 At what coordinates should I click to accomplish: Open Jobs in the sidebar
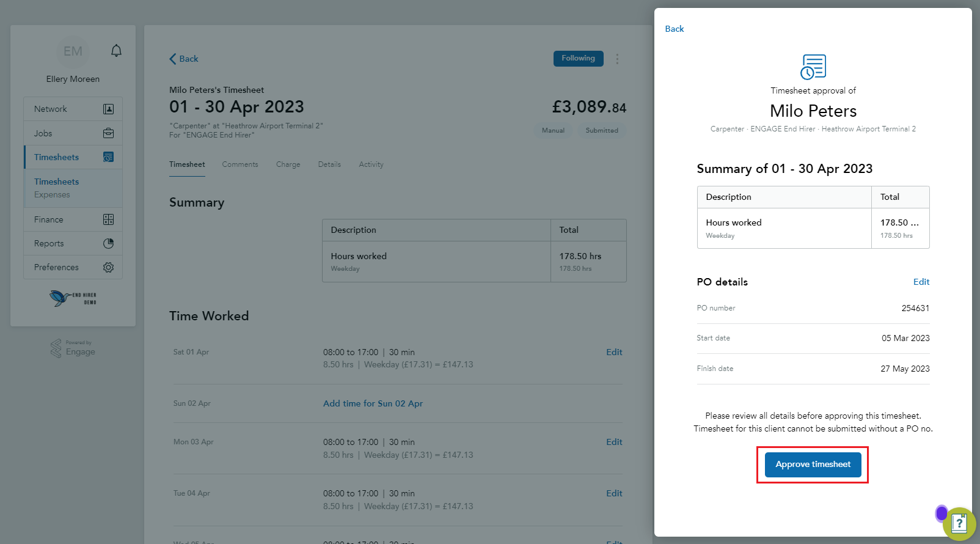click(73, 133)
